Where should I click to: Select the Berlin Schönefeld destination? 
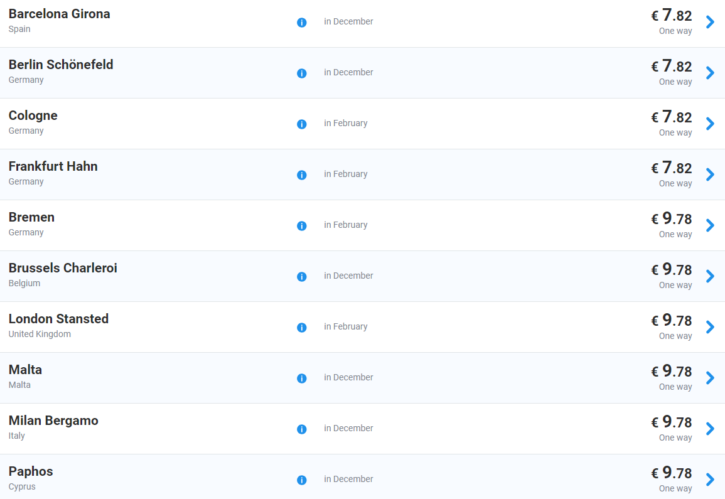click(x=61, y=65)
